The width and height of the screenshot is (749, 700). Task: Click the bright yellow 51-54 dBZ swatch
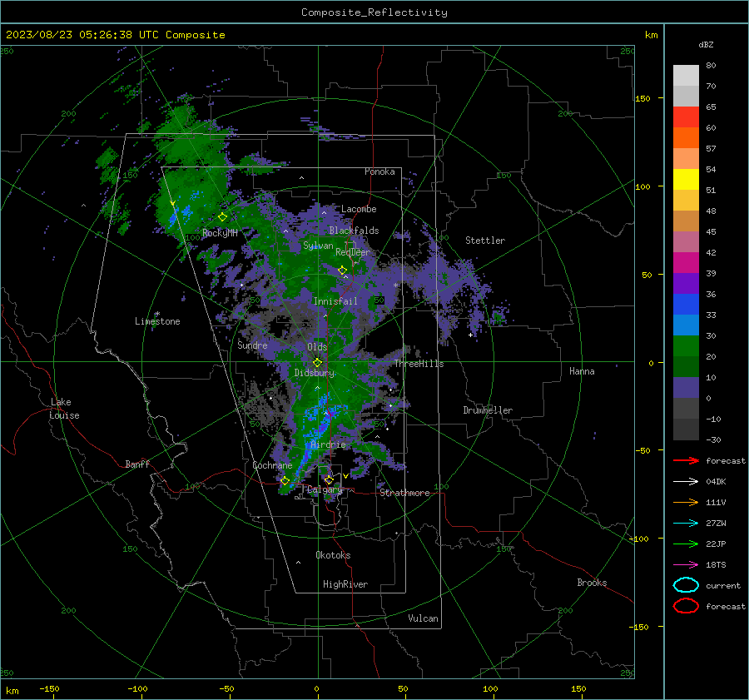pos(686,180)
